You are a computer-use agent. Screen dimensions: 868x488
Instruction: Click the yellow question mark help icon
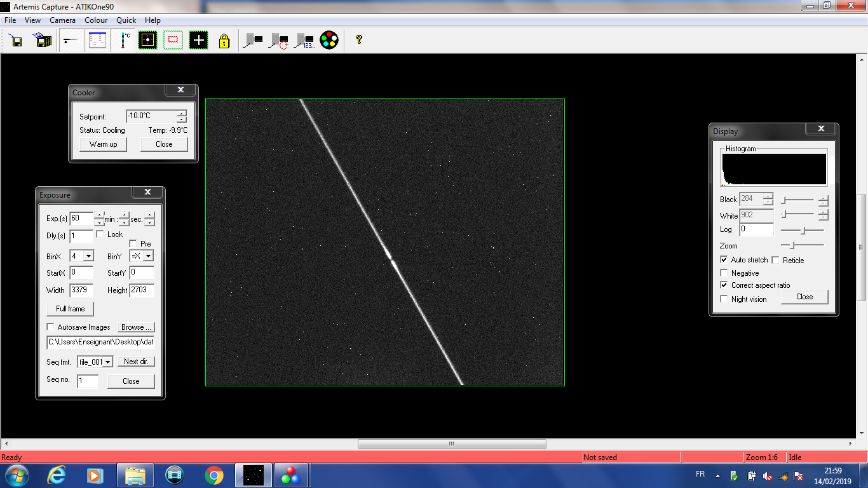click(x=359, y=39)
